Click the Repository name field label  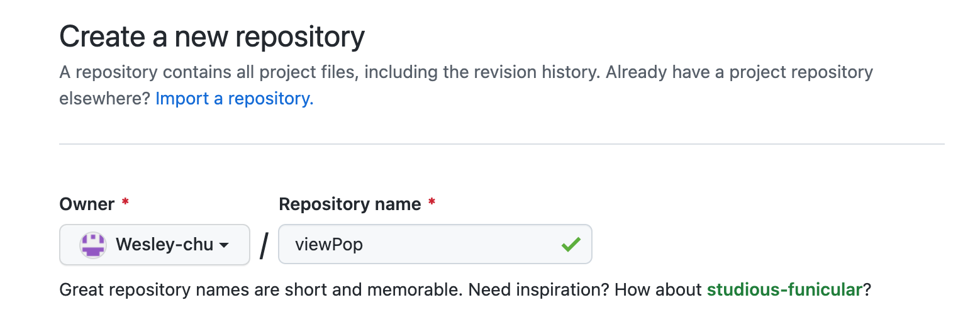[x=350, y=204]
